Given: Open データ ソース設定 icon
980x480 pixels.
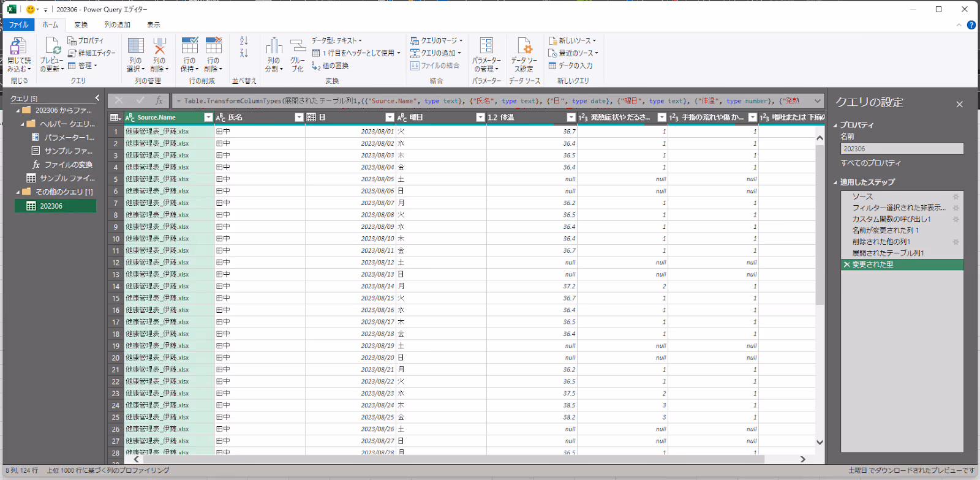Looking at the screenshot, I should (x=524, y=46).
